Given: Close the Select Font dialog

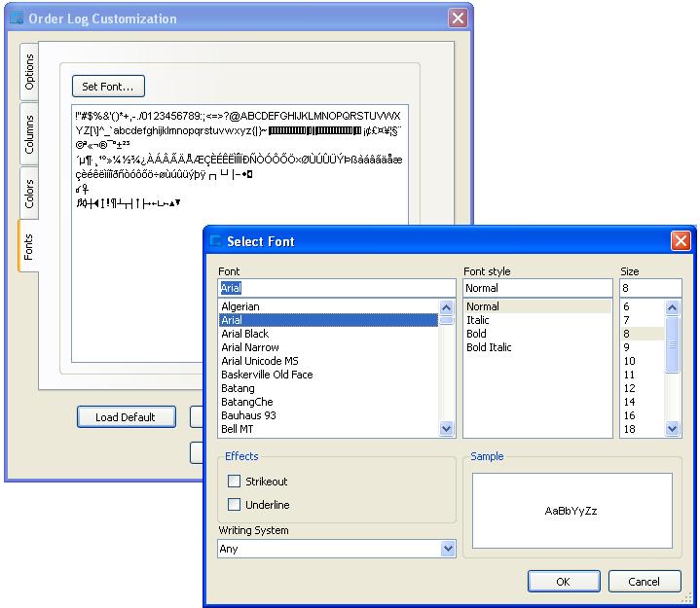Looking at the screenshot, I should point(682,241).
